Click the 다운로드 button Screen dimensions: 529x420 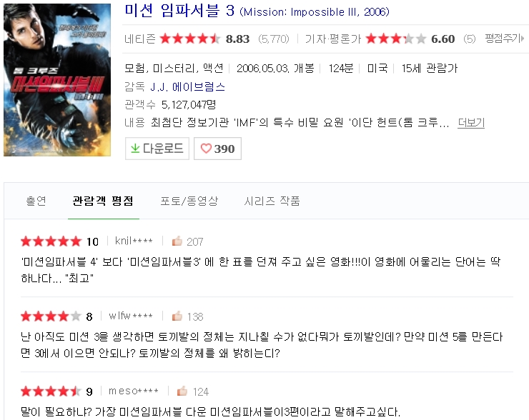157,149
